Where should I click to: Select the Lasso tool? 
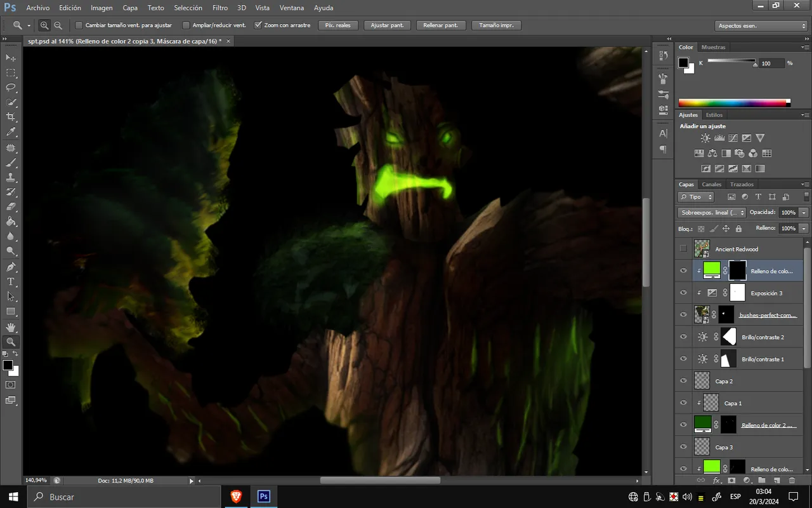click(11, 88)
